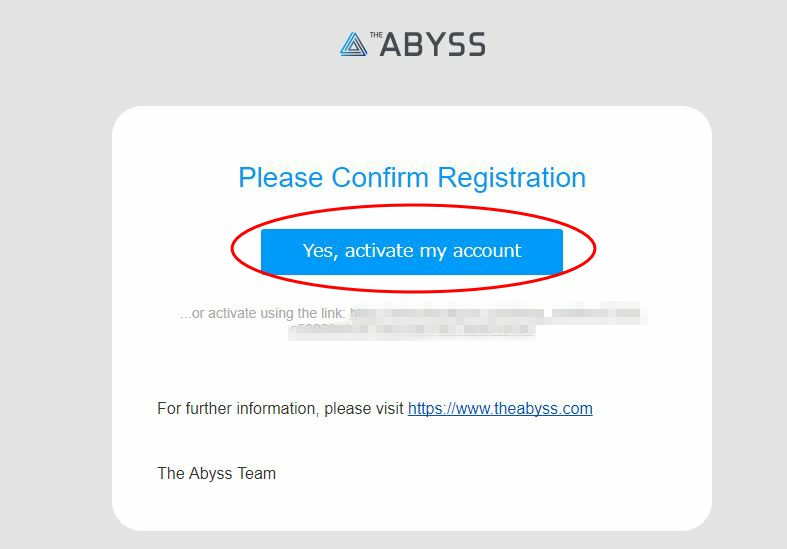Click the blurred activation link's second line
This screenshot has height=549, width=787.
412,330
